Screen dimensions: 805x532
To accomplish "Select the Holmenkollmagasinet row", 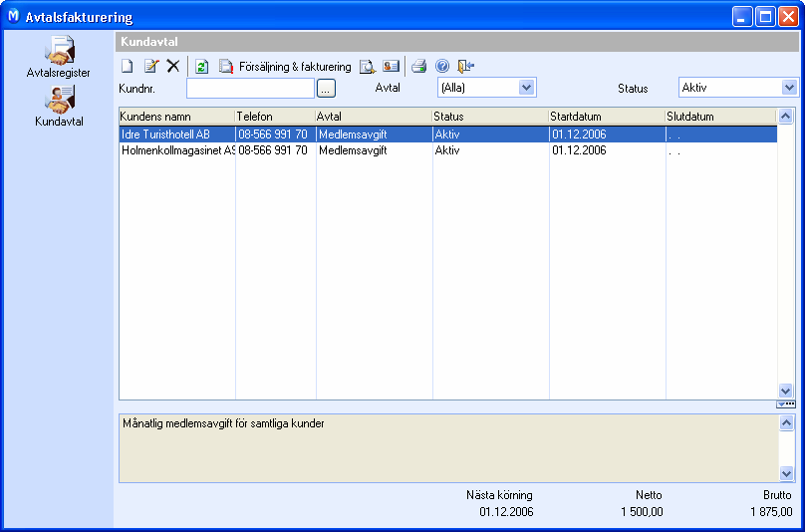I will click(447, 150).
